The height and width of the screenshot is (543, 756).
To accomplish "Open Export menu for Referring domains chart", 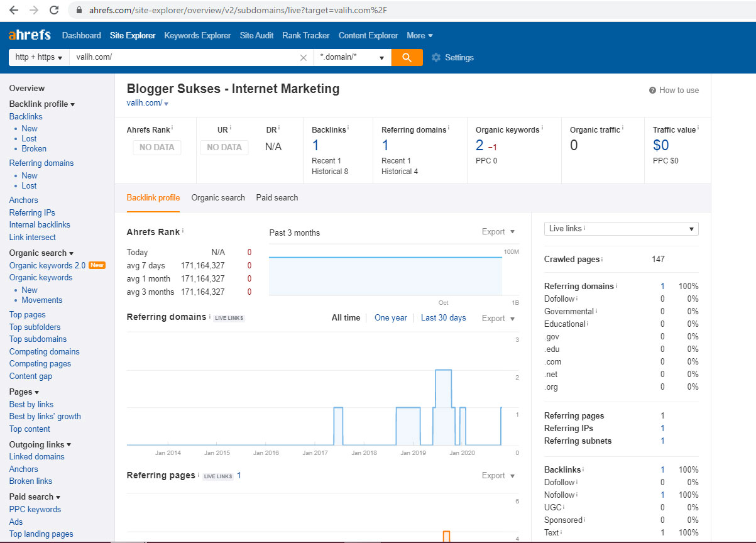I will (498, 319).
